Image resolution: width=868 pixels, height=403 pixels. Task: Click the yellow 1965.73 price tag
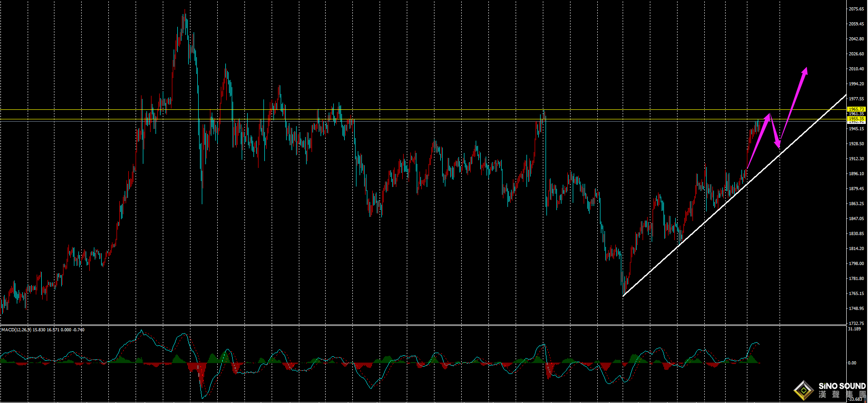[x=856, y=109]
